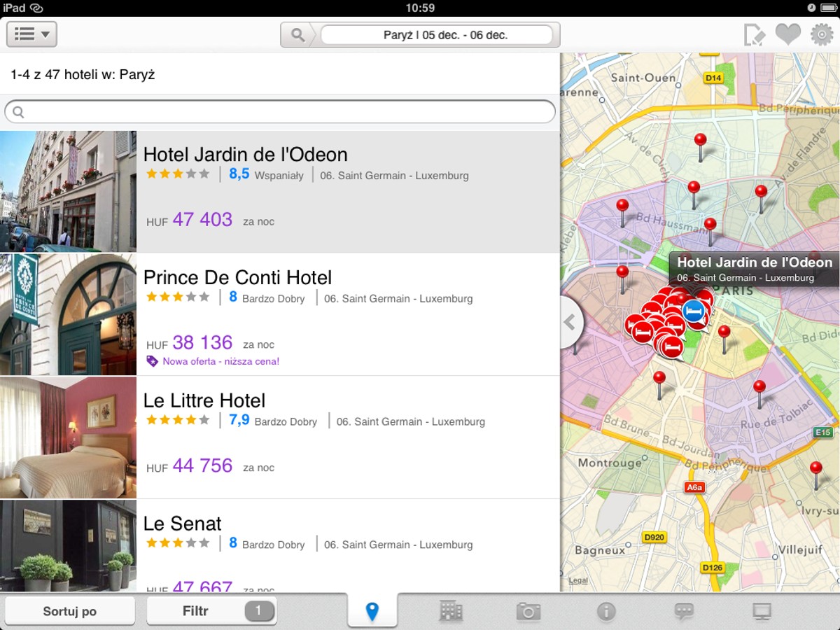Open the reviews speech bubble tab
Image resolution: width=840 pixels, height=630 pixels.
[684, 611]
